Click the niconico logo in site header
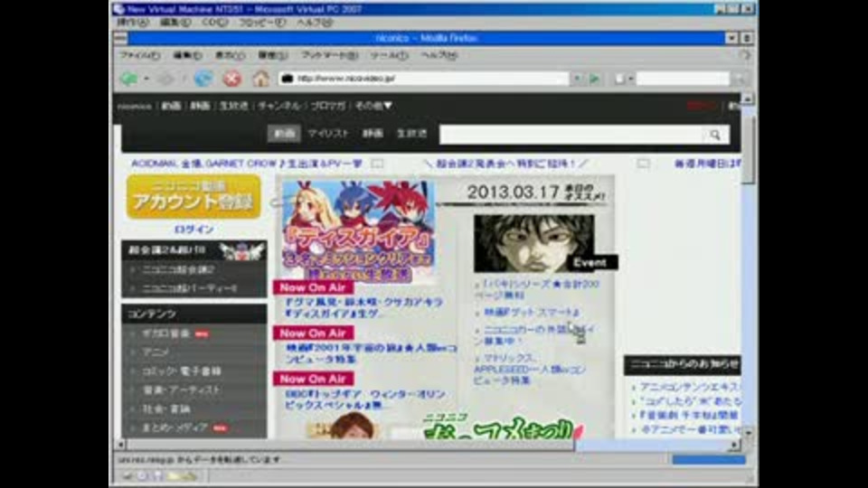This screenshot has width=868, height=488. 134,106
